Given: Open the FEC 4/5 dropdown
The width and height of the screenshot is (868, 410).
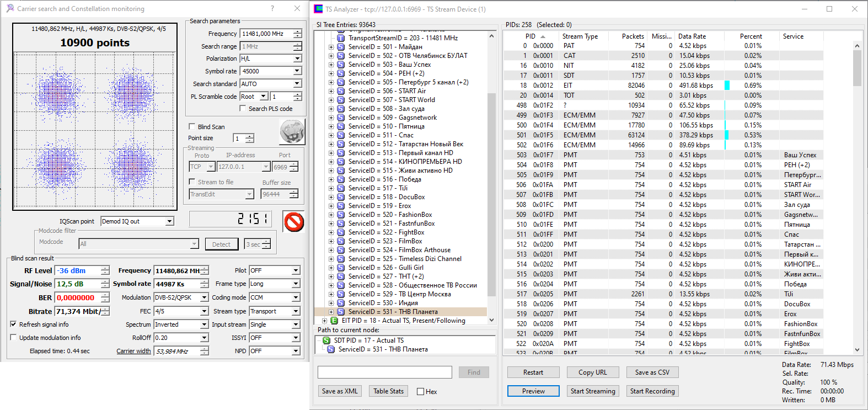Looking at the screenshot, I should click(x=204, y=311).
